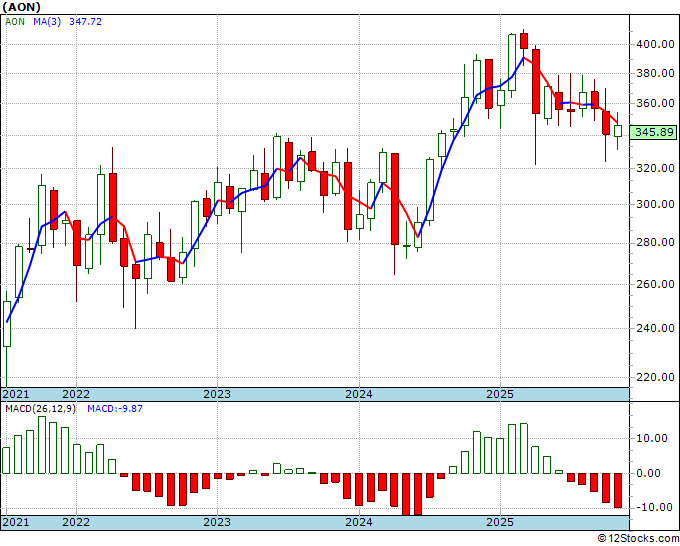680x546 pixels.
Task: Select 2022 on the MACD timeline
Action: 76,522
